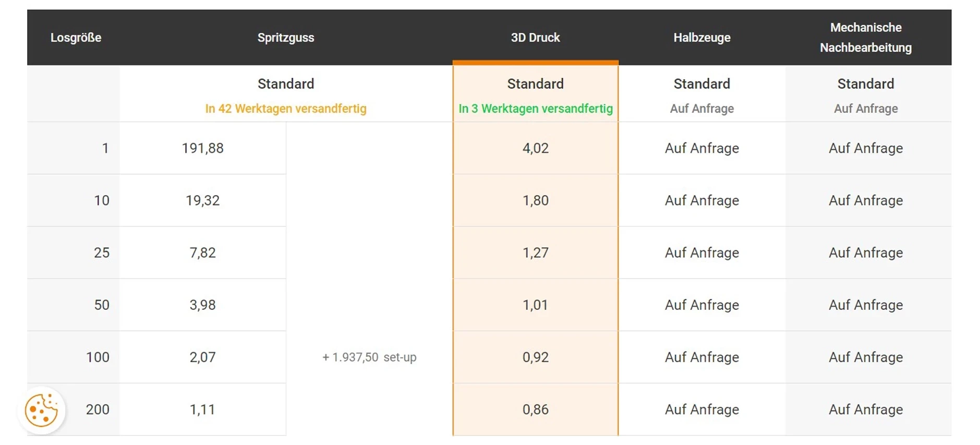Select lot size 25 row label
Screen dimensions: 980x445
tap(101, 253)
